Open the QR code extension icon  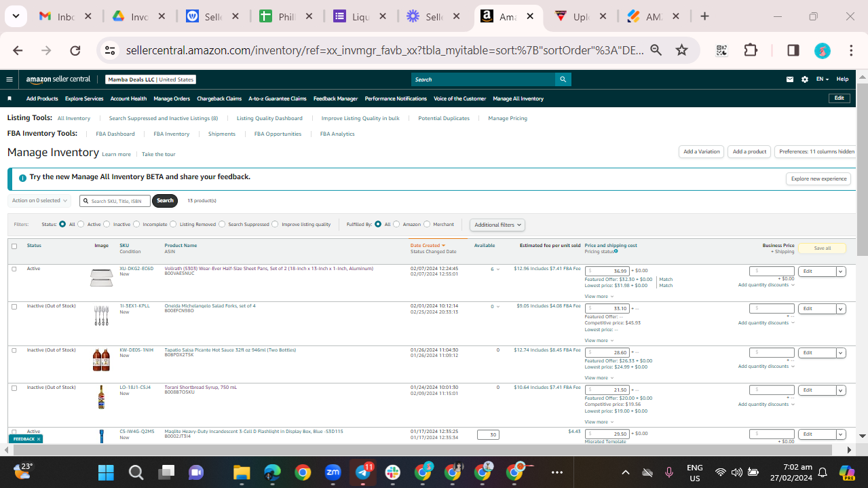(721, 50)
